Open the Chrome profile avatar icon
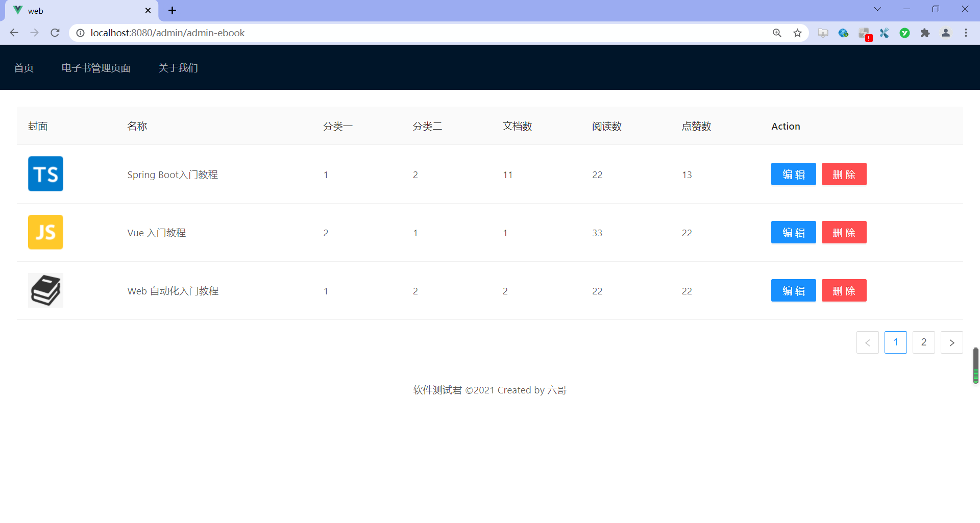 coord(945,33)
